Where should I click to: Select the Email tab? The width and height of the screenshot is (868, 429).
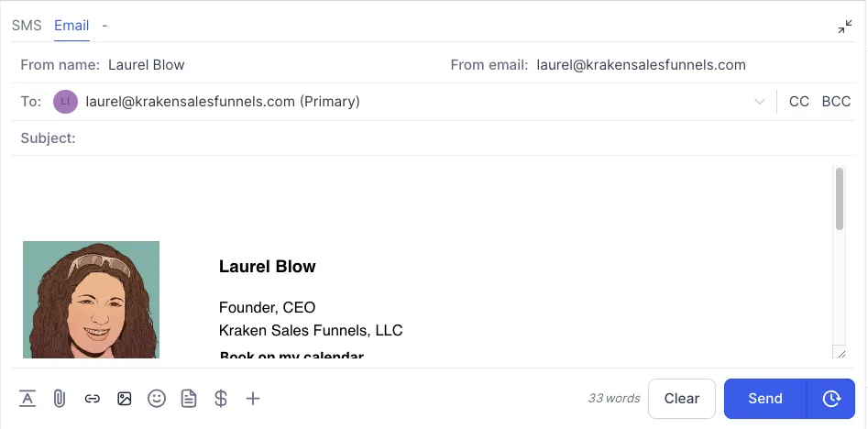pyautogui.click(x=71, y=26)
